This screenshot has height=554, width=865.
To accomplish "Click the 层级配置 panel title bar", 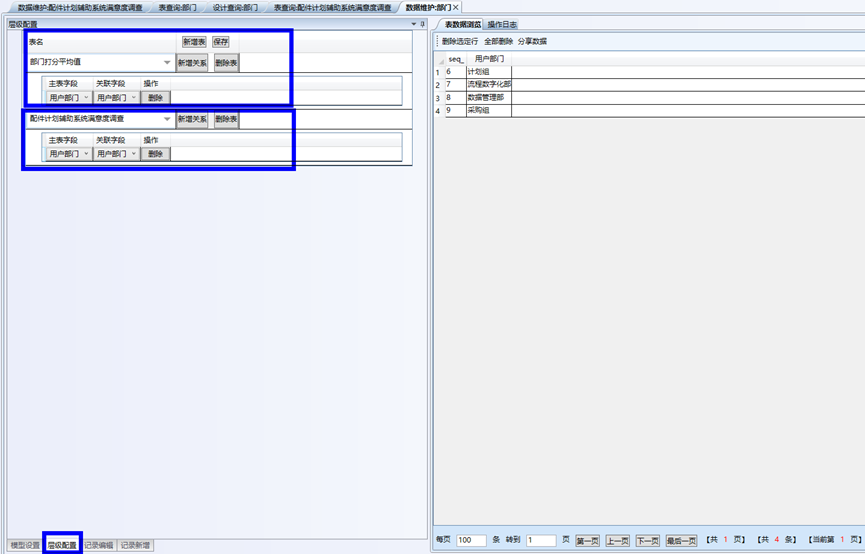I will coord(217,24).
